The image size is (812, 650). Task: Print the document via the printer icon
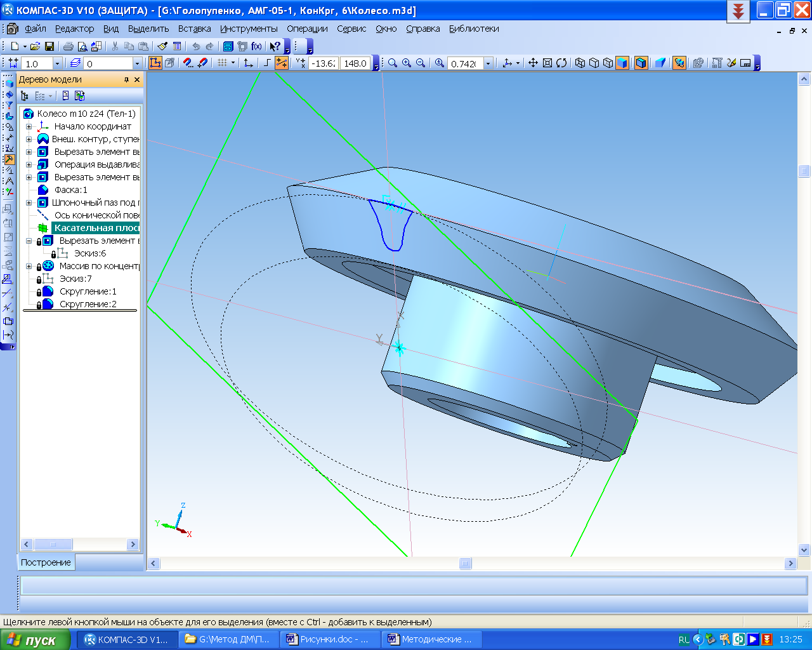(x=69, y=46)
